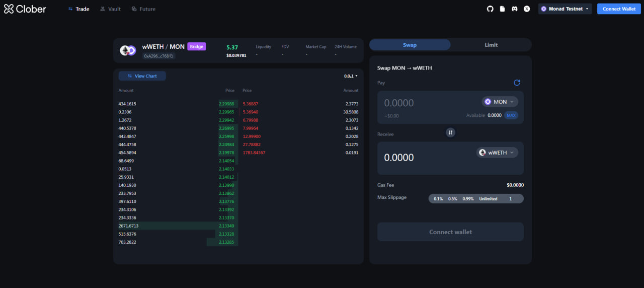Select the ask price 27.78882
Screen dimensions: 644x288
[x=252, y=145]
